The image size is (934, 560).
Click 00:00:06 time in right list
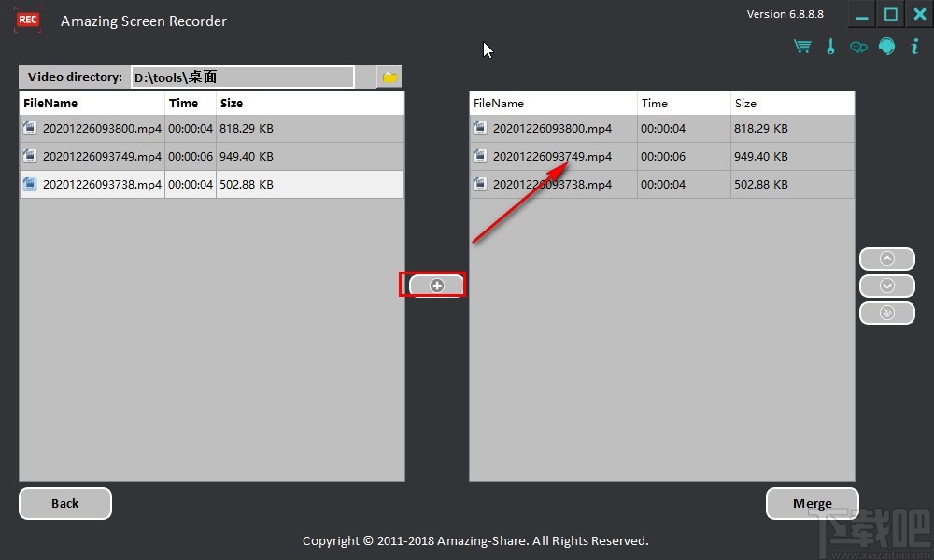pyautogui.click(x=663, y=157)
